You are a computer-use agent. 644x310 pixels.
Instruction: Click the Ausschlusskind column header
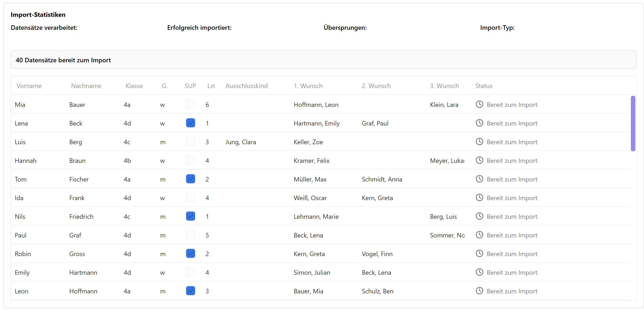point(246,86)
